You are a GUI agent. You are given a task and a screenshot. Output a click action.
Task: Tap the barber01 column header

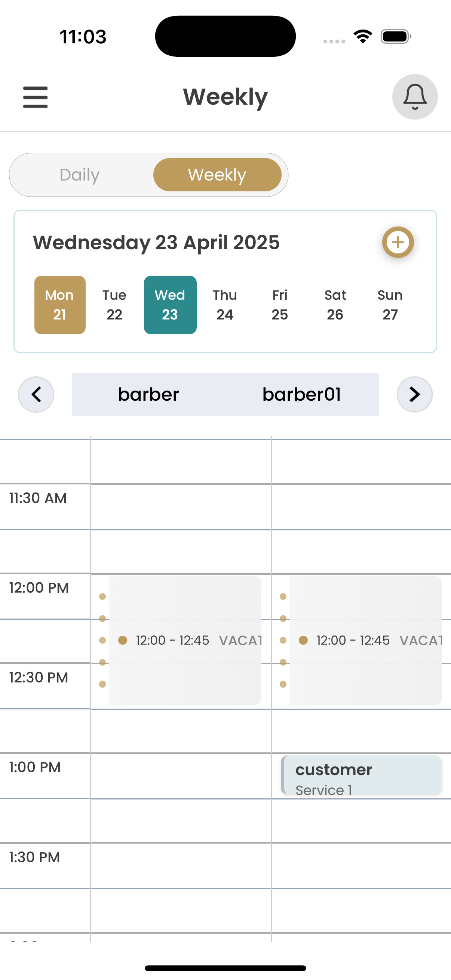coord(301,394)
